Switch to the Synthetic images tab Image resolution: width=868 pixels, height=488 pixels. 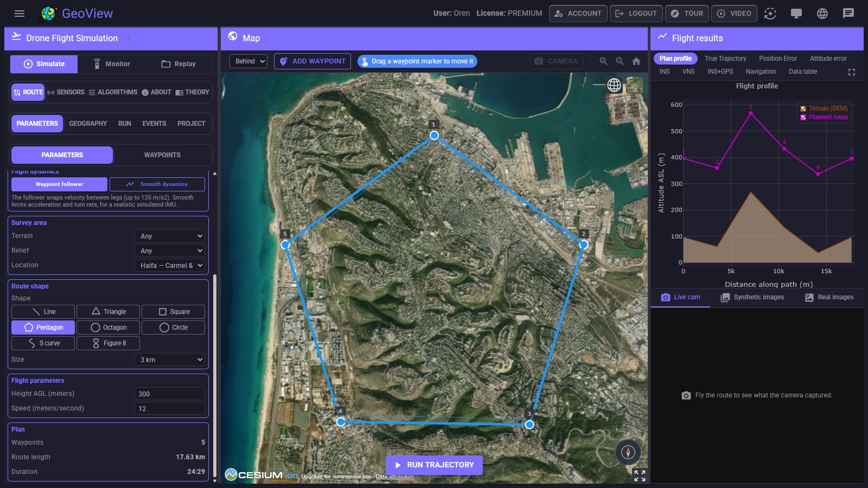point(752,297)
